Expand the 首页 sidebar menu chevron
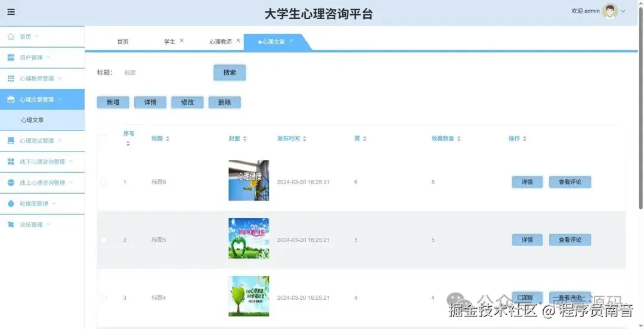The height and width of the screenshot is (329, 644). click(36, 36)
